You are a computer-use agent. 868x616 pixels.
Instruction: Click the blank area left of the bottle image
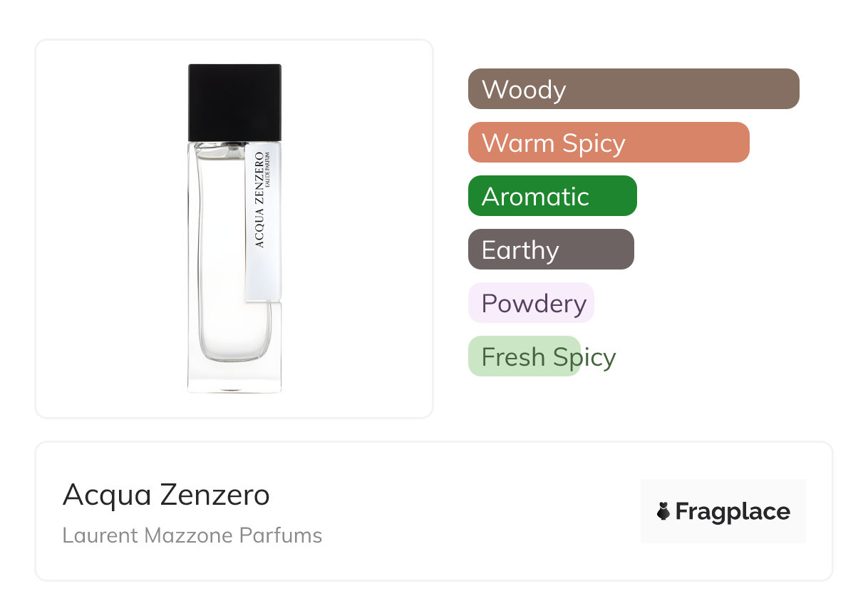(107, 228)
